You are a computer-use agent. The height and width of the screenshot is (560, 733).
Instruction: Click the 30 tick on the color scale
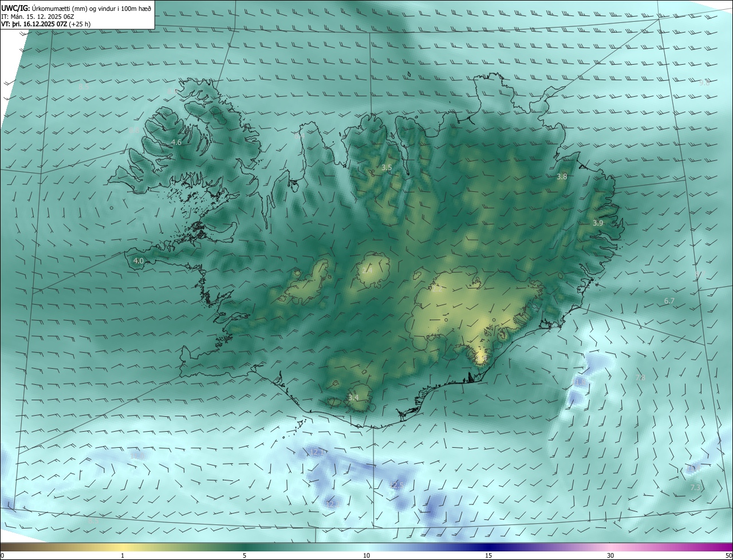pyautogui.click(x=610, y=555)
